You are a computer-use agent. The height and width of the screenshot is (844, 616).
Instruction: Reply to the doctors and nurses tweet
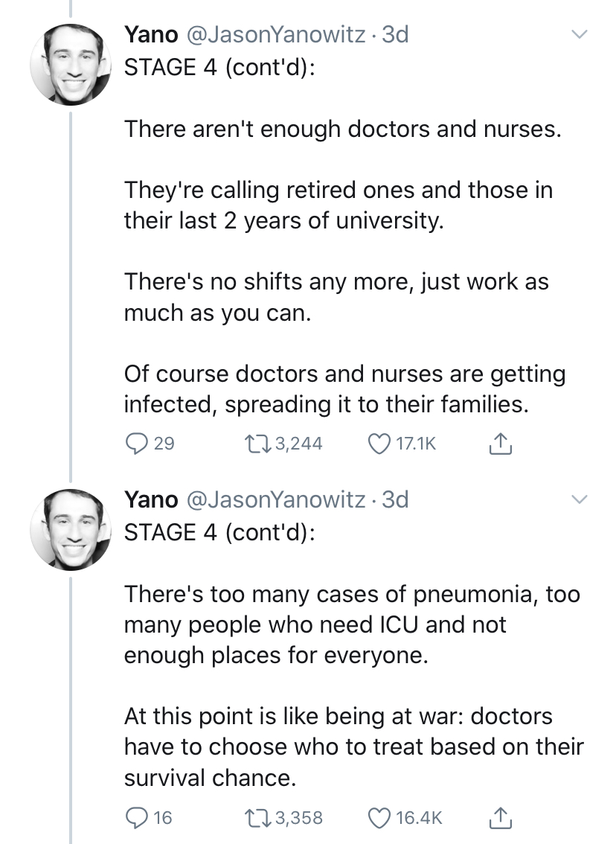[137, 444]
